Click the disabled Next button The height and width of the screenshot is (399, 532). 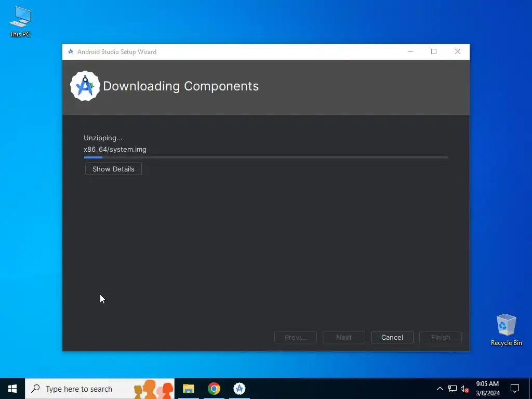(344, 337)
